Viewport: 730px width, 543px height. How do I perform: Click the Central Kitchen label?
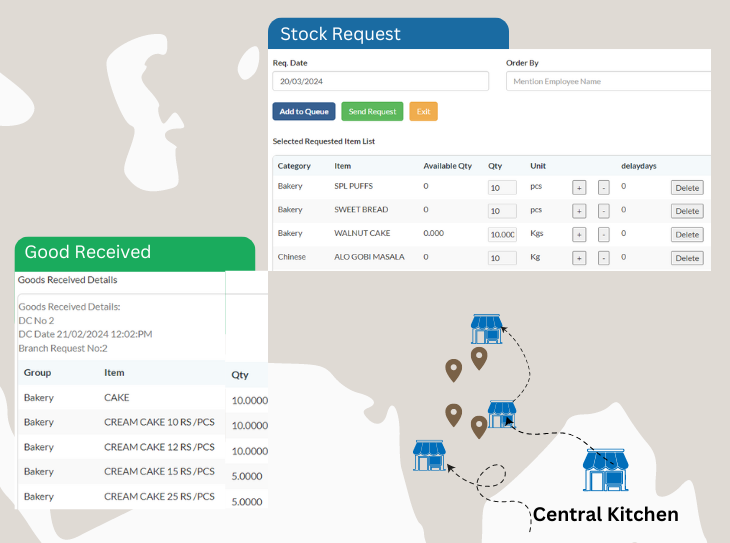tap(605, 515)
